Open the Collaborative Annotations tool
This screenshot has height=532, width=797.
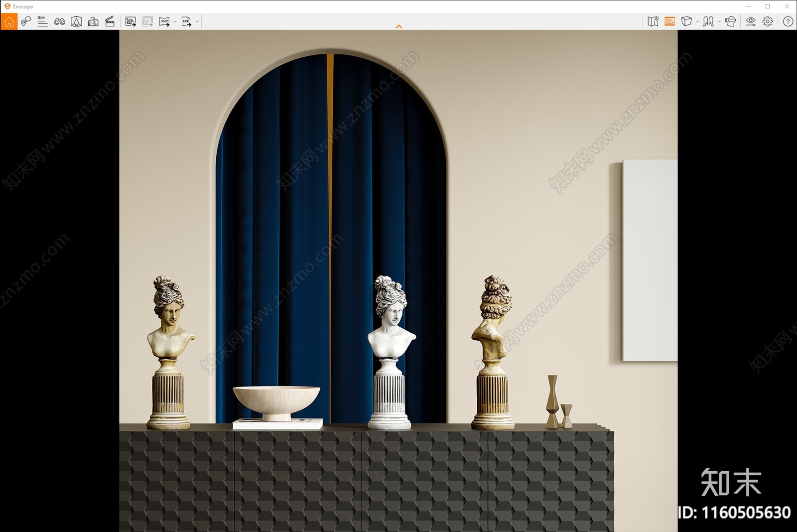point(26,21)
